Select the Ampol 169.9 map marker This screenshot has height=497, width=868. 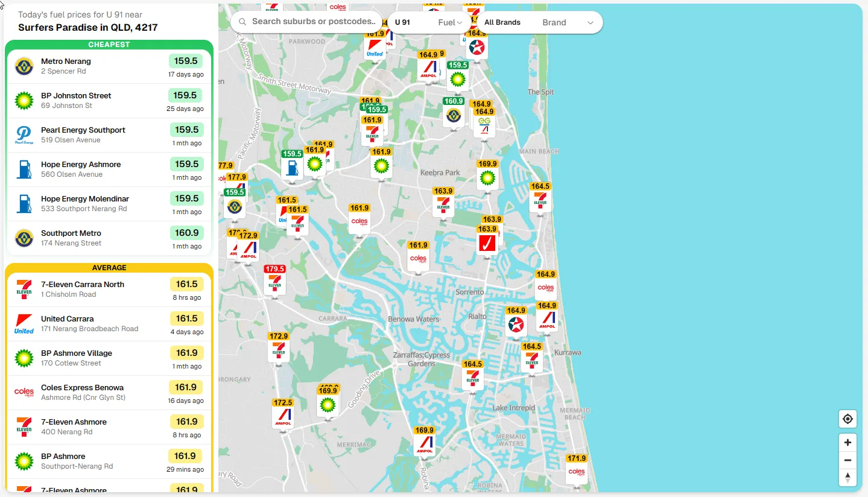pyautogui.click(x=425, y=442)
